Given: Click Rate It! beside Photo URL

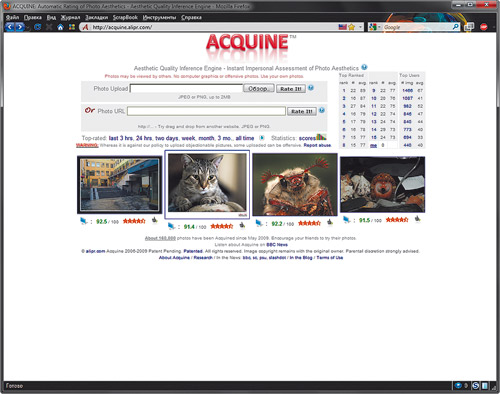Looking at the screenshot, I should (x=302, y=111).
